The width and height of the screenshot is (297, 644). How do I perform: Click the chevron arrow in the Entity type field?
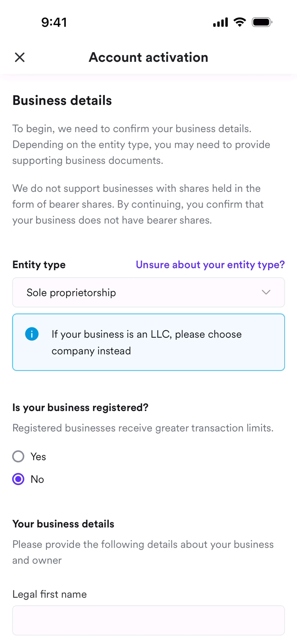click(x=266, y=292)
